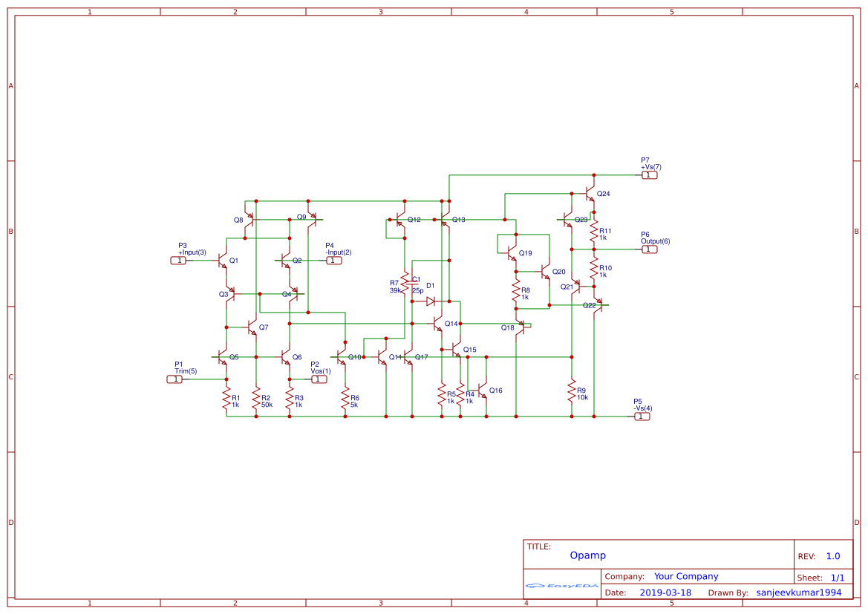Select the R11 1k resistor symbol

[x=594, y=232]
